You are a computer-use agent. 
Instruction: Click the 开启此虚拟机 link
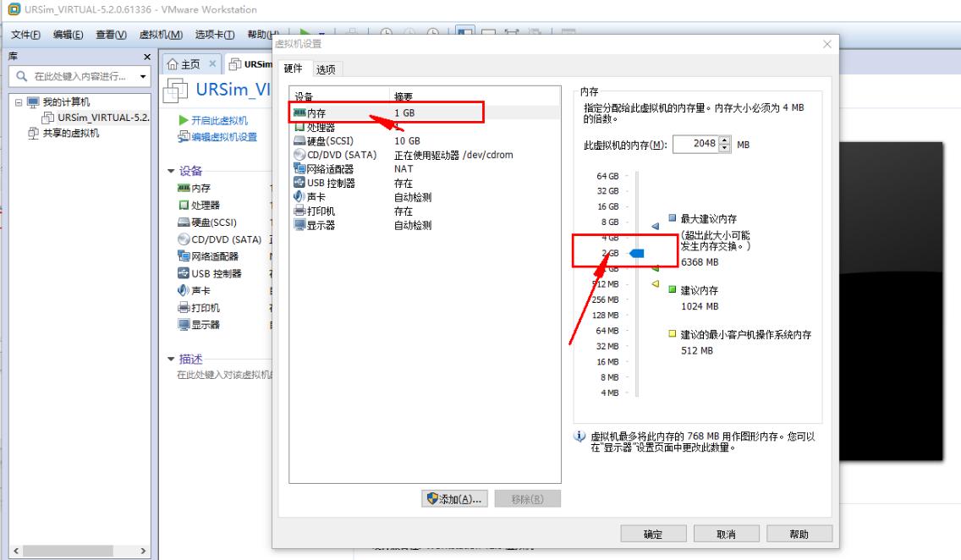(x=213, y=120)
